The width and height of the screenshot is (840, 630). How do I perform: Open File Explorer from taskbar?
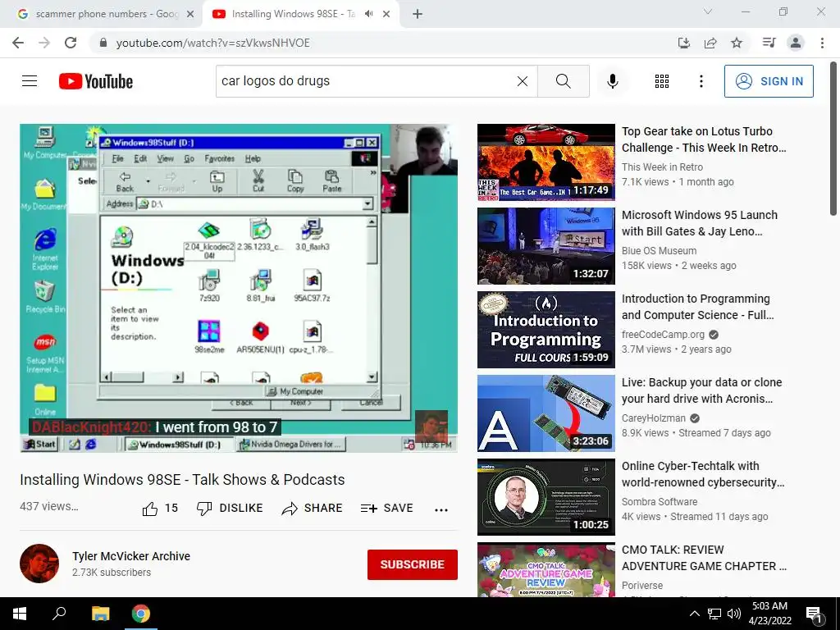(100, 614)
